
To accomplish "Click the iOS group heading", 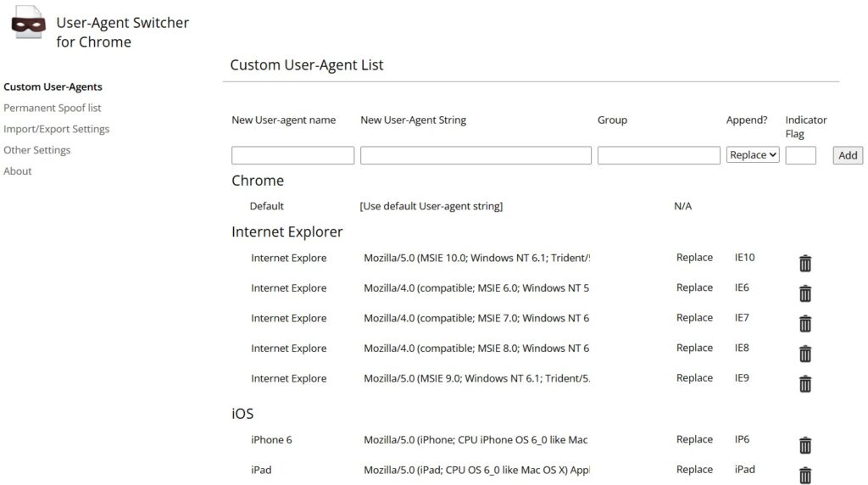I will click(242, 414).
